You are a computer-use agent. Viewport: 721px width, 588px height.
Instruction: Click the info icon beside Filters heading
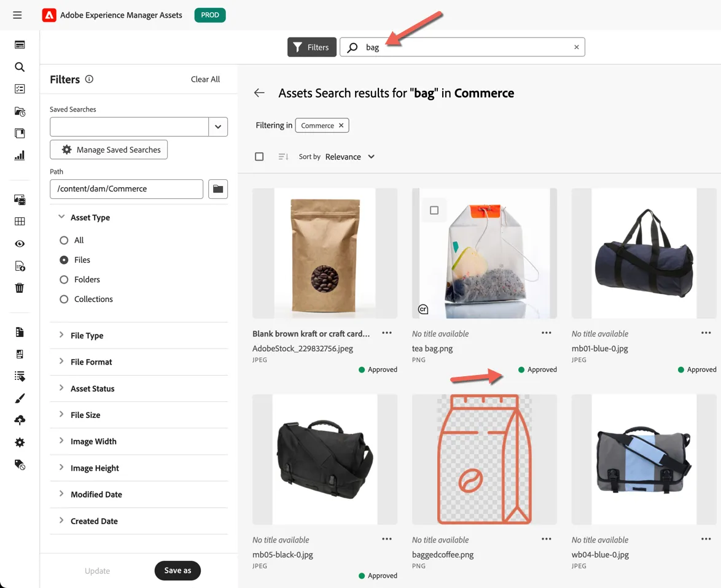click(89, 79)
